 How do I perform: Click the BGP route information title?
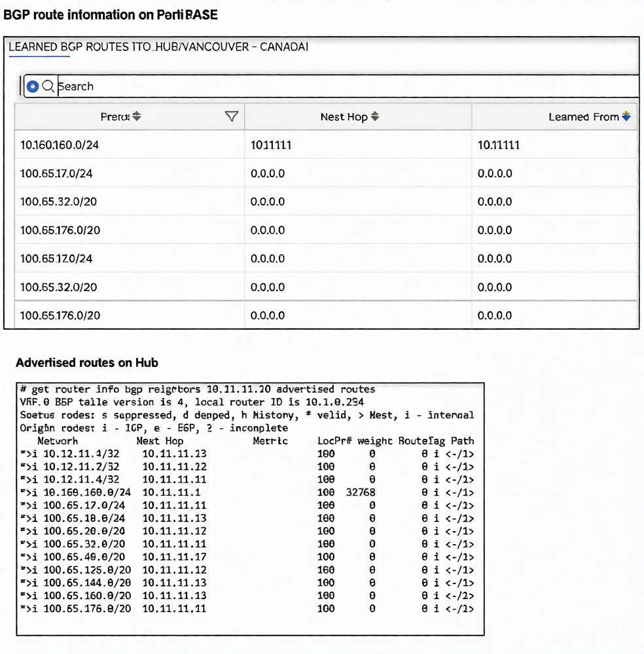pyautogui.click(x=111, y=14)
